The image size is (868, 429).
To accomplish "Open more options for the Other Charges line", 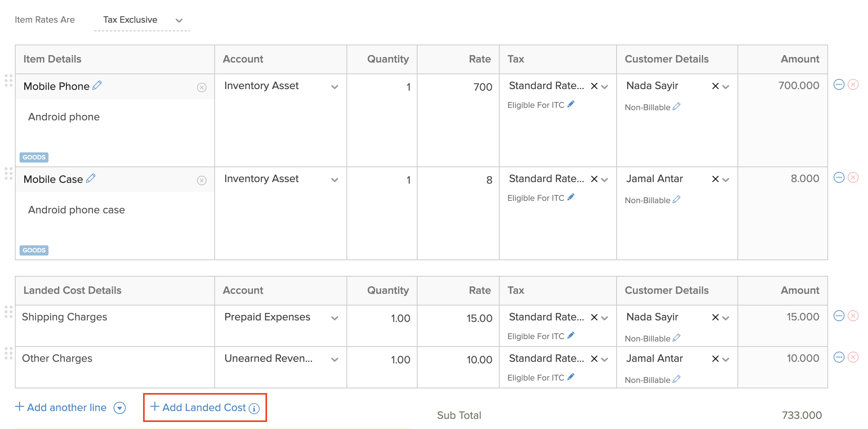I will tap(839, 357).
